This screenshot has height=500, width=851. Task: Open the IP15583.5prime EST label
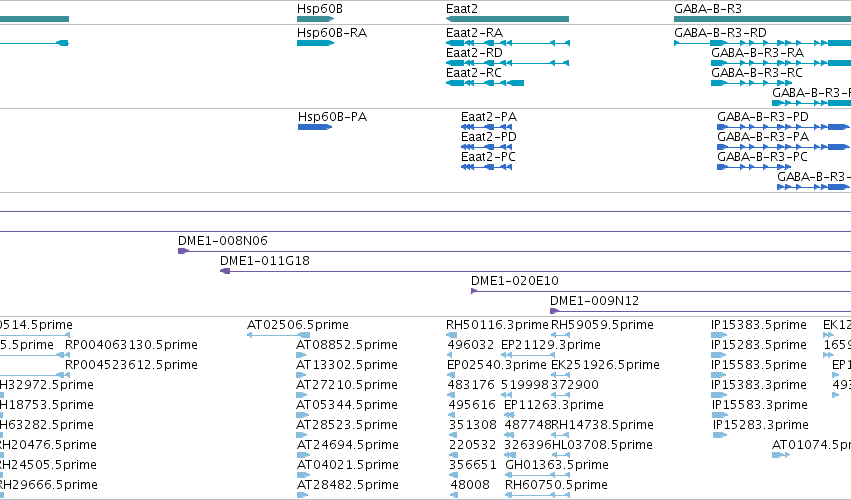[x=759, y=365]
